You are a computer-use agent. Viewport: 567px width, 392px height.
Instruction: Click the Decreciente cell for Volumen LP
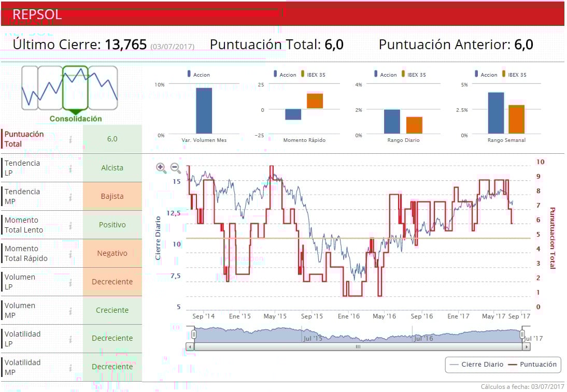[112, 282]
